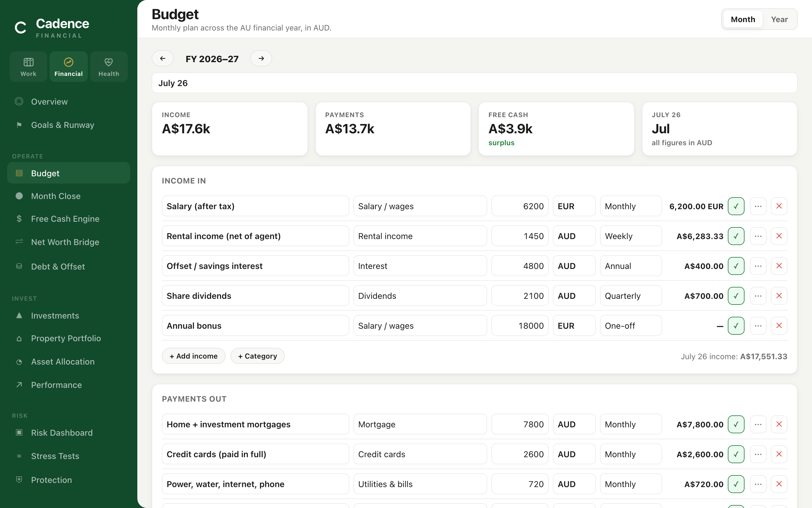Switch the view to Year
This screenshot has height=508, width=812.
click(x=779, y=19)
